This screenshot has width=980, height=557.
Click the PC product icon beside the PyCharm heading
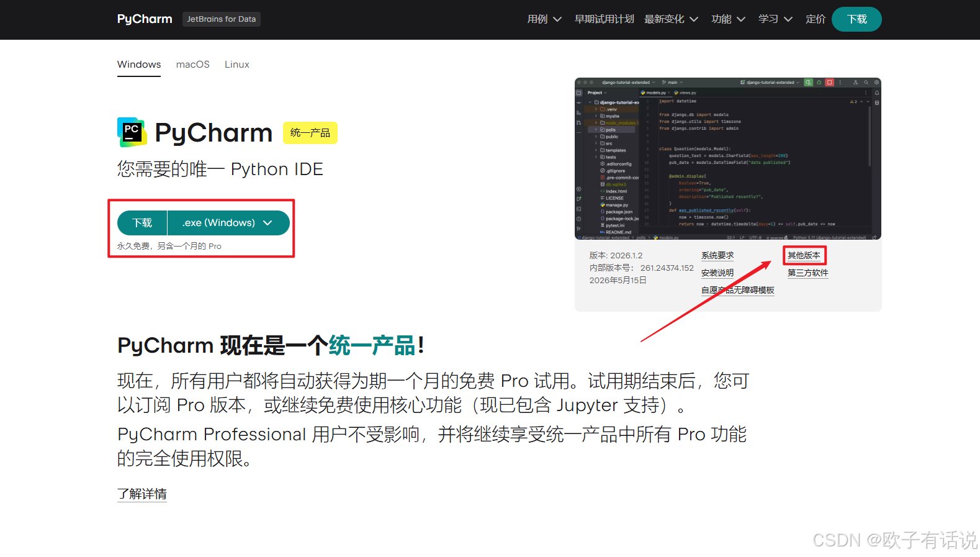click(x=132, y=132)
